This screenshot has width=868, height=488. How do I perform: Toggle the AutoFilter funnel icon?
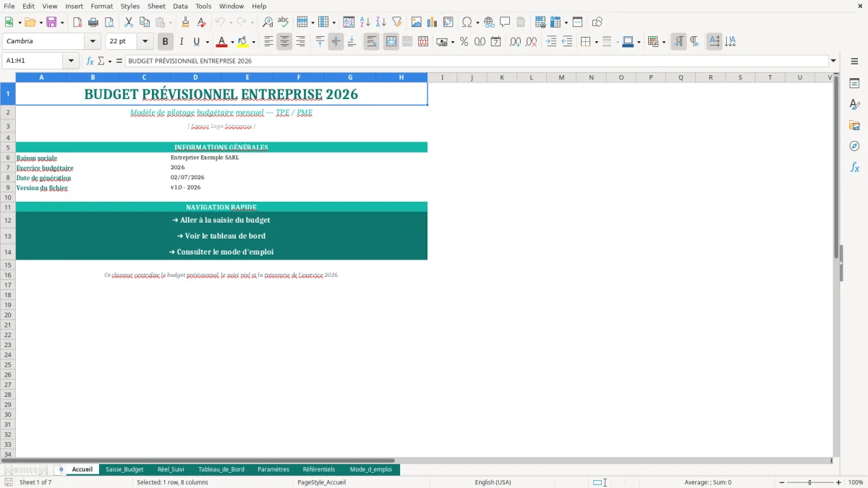pyautogui.click(x=397, y=22)
